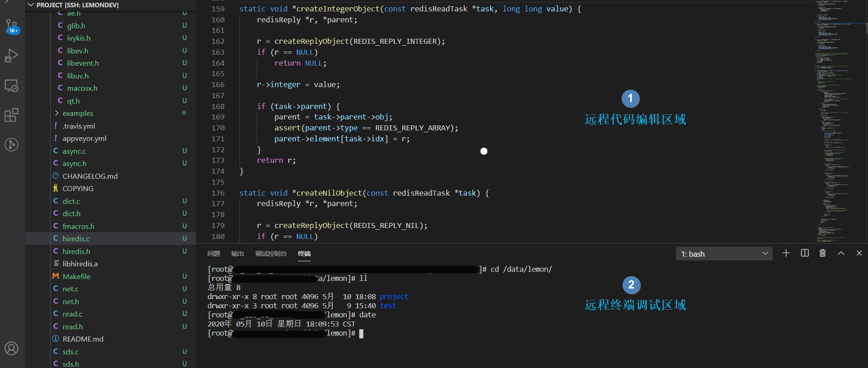Open CHANGELOG.md in the explorer
Image resolution: width=868 pixels, height=368 pixels.
(90, 176)
